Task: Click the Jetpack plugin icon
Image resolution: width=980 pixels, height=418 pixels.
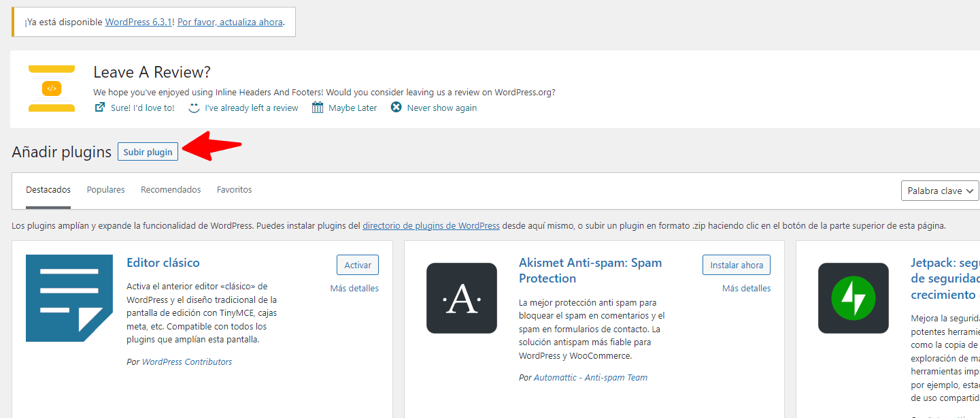Action: (x=854, y=298)
